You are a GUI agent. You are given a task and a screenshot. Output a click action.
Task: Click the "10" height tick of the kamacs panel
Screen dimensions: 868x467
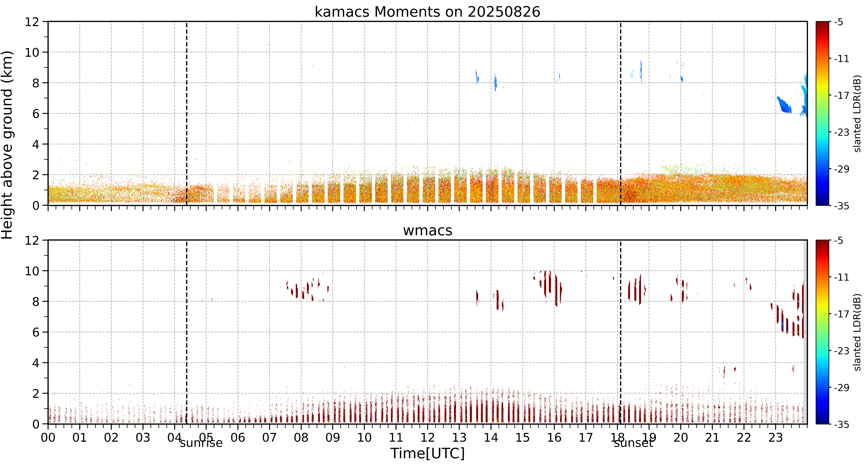coord(32,53)
